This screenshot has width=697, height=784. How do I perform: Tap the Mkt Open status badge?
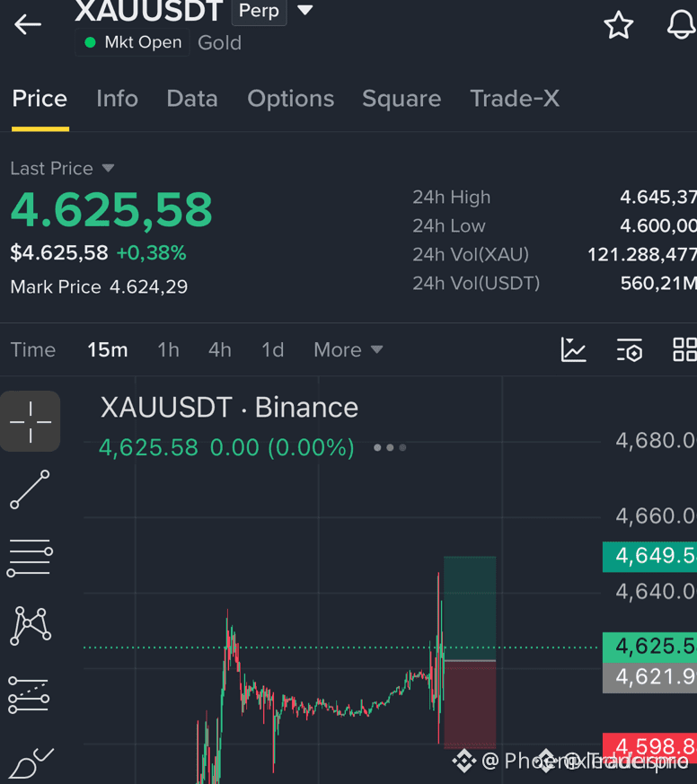click(132, 42)
